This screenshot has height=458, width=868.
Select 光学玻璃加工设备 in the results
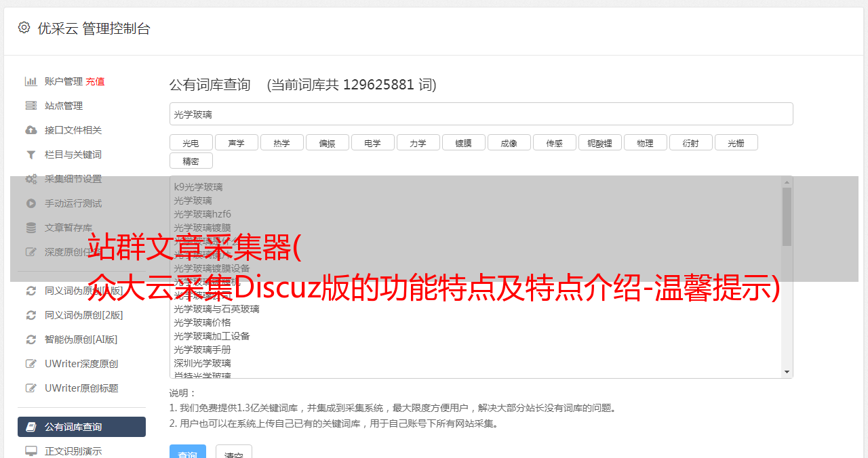click(212, 336)
